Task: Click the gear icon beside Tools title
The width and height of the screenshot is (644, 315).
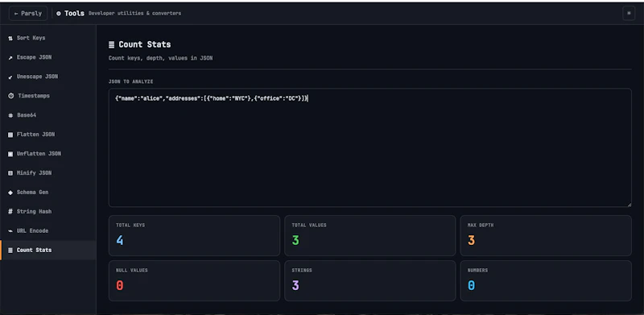Action: [58, 14]
